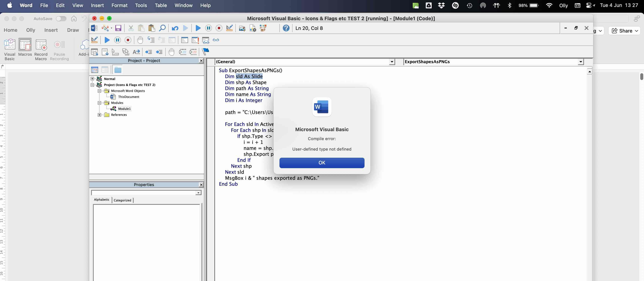
Task: Click the Paste clipboard icon in the VBA toolbar
Action: click(x=151, y=28)
